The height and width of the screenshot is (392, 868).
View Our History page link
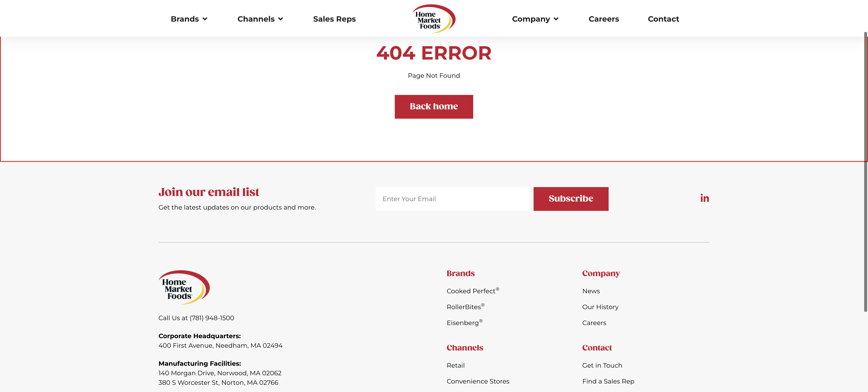click(x=600, y=307)
